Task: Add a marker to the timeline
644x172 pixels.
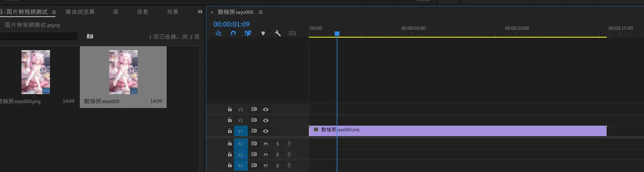Action: (263, 33)
